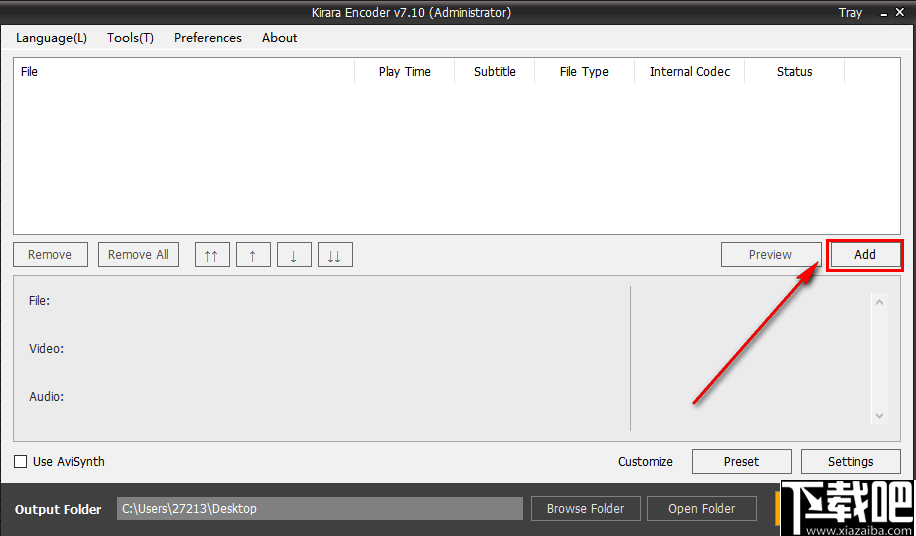916x536 pixels.
Task: Sort by File column header
Action: pos(184,71)
